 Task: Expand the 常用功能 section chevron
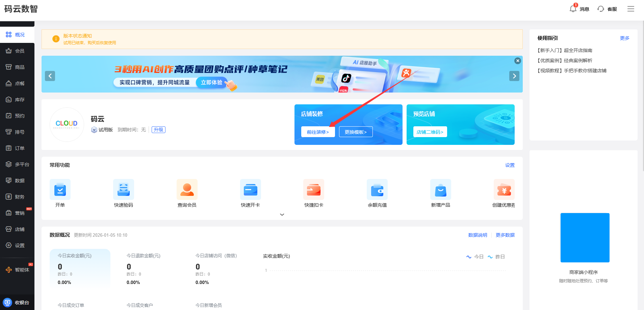point(282,214)
